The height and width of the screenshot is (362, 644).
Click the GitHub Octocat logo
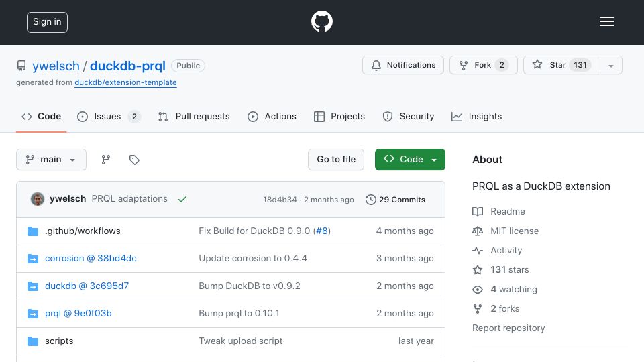coord(321,21)
